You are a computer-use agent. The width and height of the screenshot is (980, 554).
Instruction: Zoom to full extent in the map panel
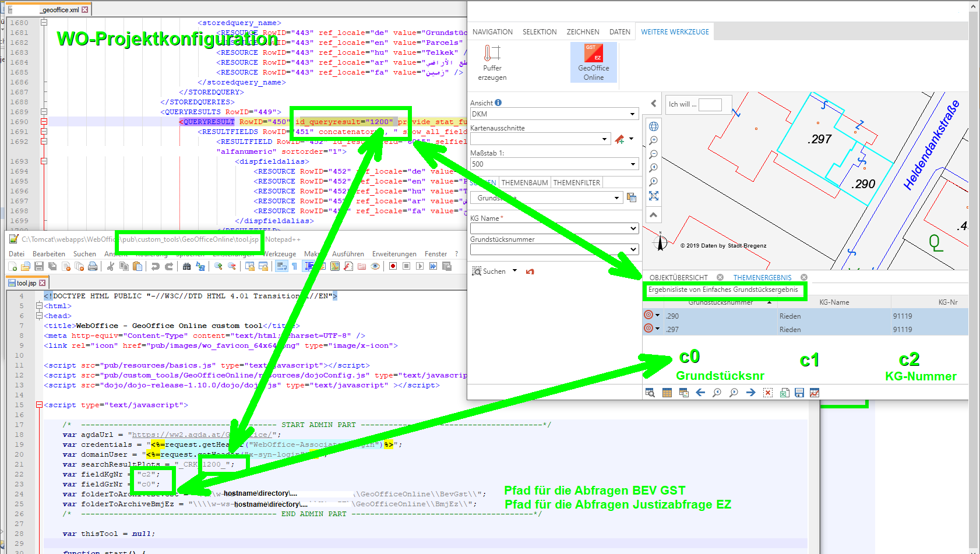[654, 195]
